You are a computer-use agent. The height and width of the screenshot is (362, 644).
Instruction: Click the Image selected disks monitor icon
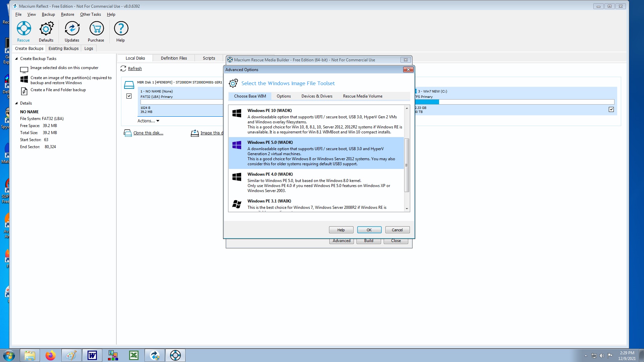(24, 70)
